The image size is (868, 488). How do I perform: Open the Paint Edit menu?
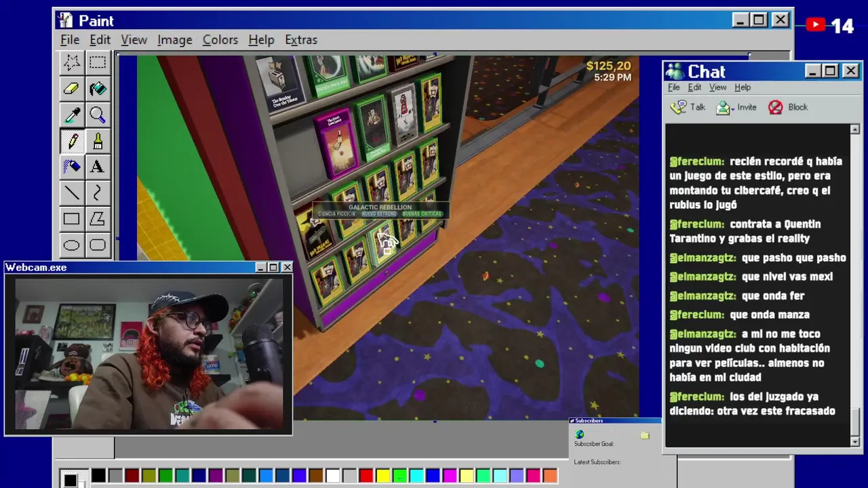(x=100, y=40)
